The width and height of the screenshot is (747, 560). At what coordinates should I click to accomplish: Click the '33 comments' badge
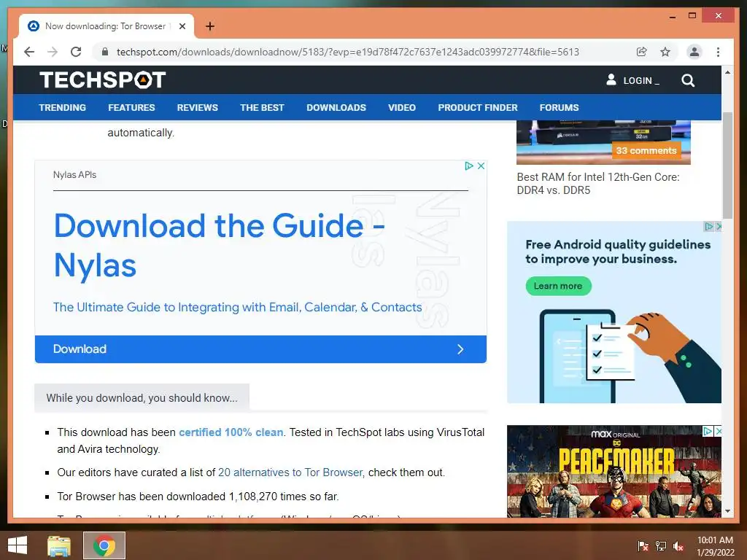coord(646,150)
